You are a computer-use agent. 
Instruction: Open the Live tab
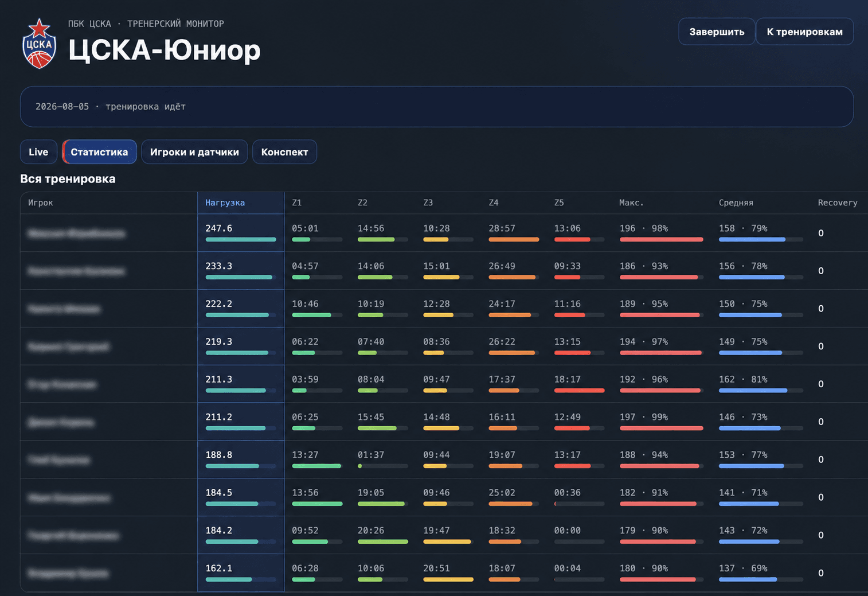tap(38, 152)
